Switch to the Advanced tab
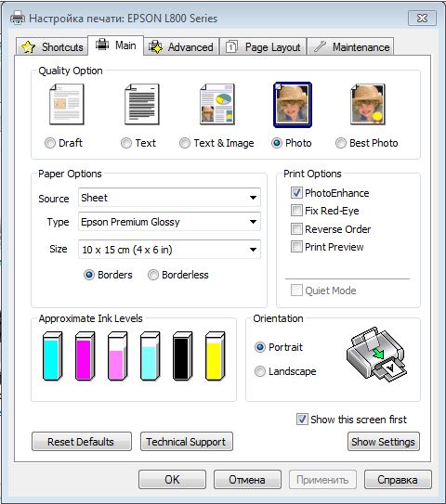The image size is (446, 504). point(181,47)
